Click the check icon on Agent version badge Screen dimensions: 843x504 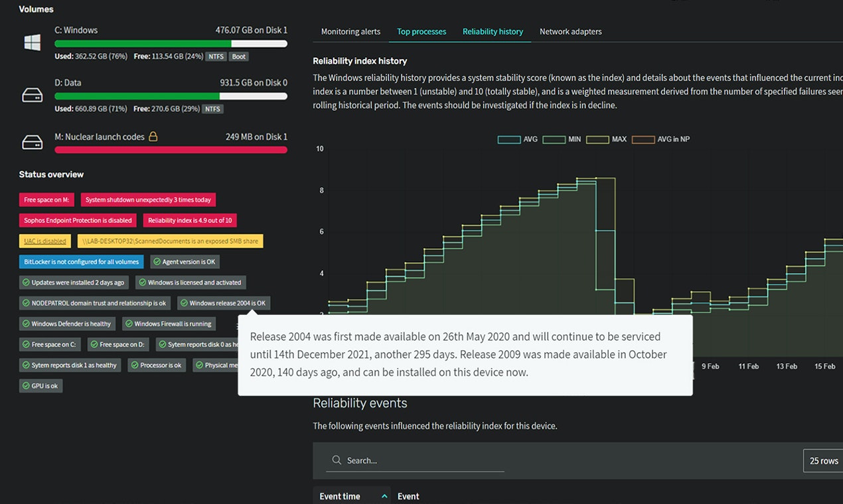click(157, 262)
